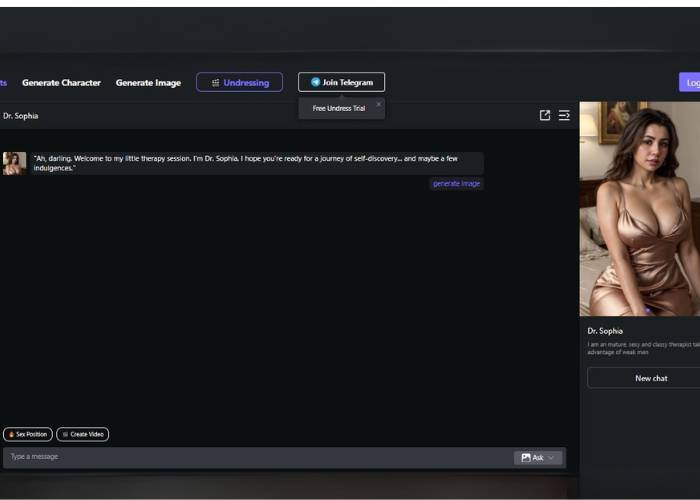The image size is (700, 500).
Task: Start a conversation with New chat
Action: click(650, 378)
